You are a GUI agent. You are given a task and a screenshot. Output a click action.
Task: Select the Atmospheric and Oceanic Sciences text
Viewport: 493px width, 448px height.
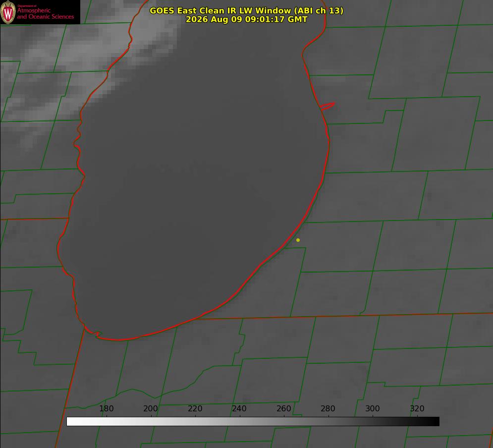45,13
